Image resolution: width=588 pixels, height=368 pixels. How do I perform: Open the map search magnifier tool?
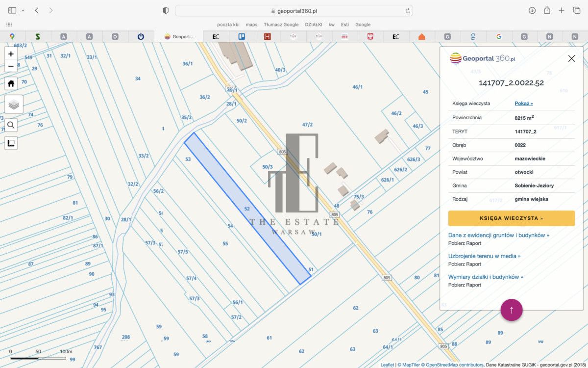11,125
